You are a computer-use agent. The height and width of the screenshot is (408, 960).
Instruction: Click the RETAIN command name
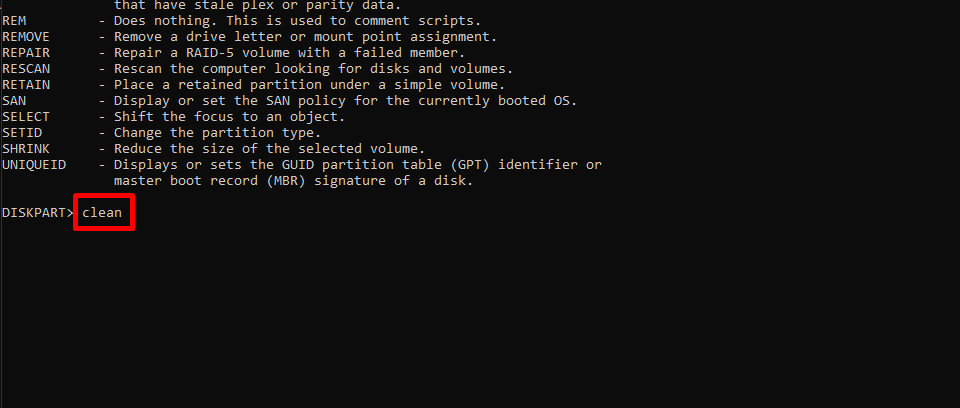(26, 85)
